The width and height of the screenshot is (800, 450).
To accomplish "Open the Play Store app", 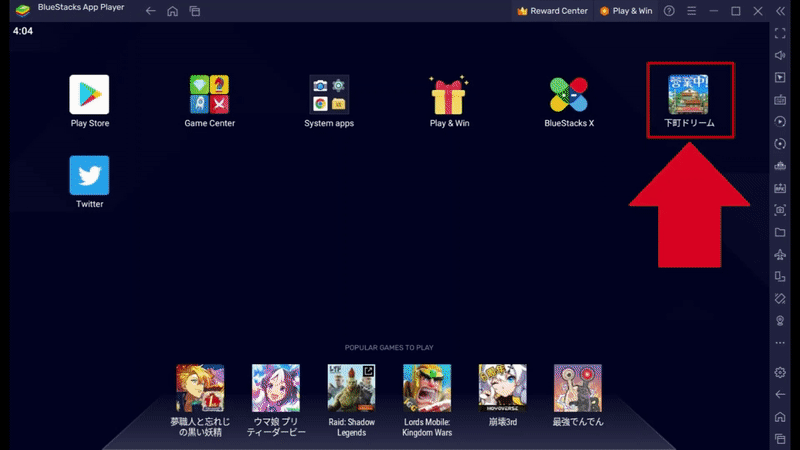I will pyautogui.click(x=89, y=95).
